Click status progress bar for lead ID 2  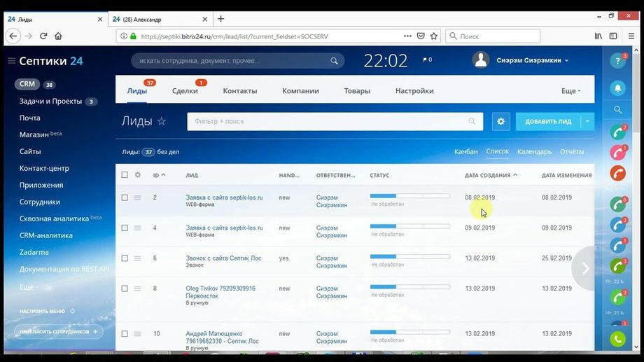410,196
